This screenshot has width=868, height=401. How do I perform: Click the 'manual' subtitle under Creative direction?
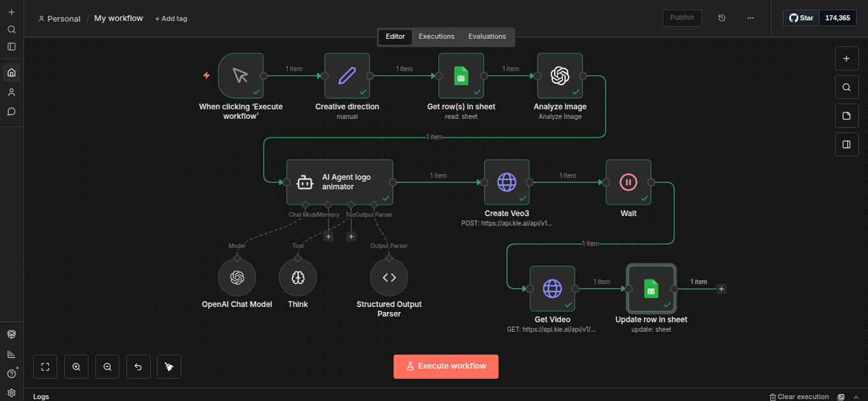(347, 116)
